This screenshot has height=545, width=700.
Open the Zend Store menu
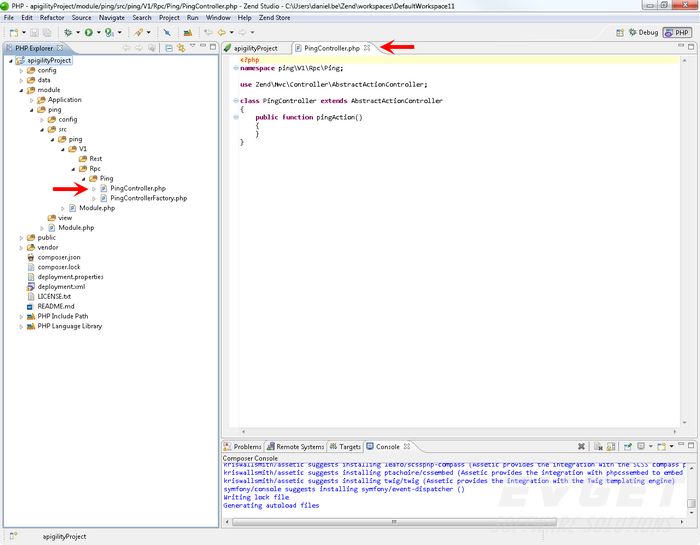(275, 18)
